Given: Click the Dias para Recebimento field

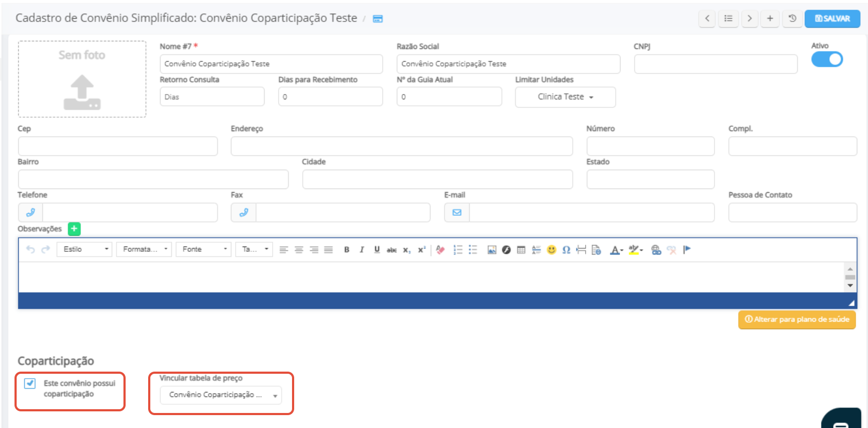Looking at the screenshot, I should [331, 97].
